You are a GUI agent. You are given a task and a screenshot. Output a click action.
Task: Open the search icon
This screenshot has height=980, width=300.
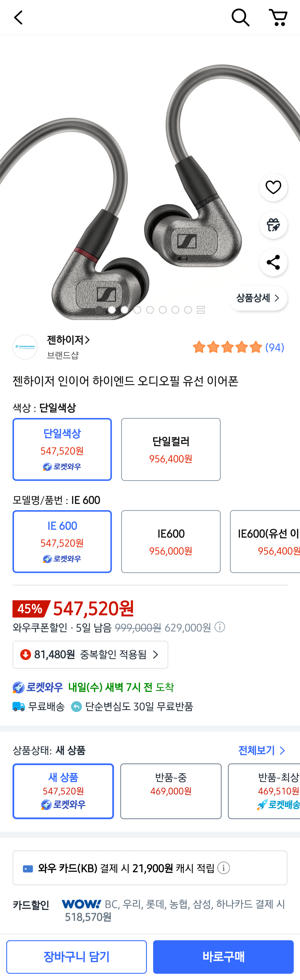(240, 17)
